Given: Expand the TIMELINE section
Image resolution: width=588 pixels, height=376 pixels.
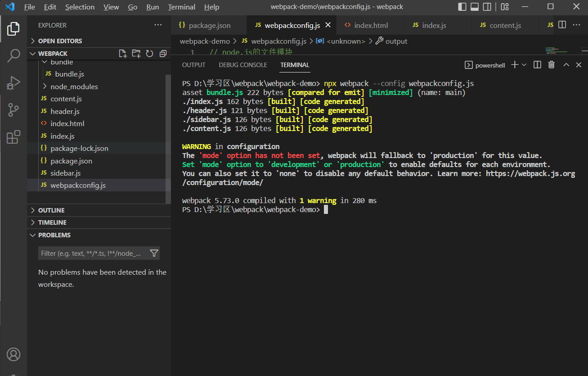Looking at the screenshot, I should (99, 222).
